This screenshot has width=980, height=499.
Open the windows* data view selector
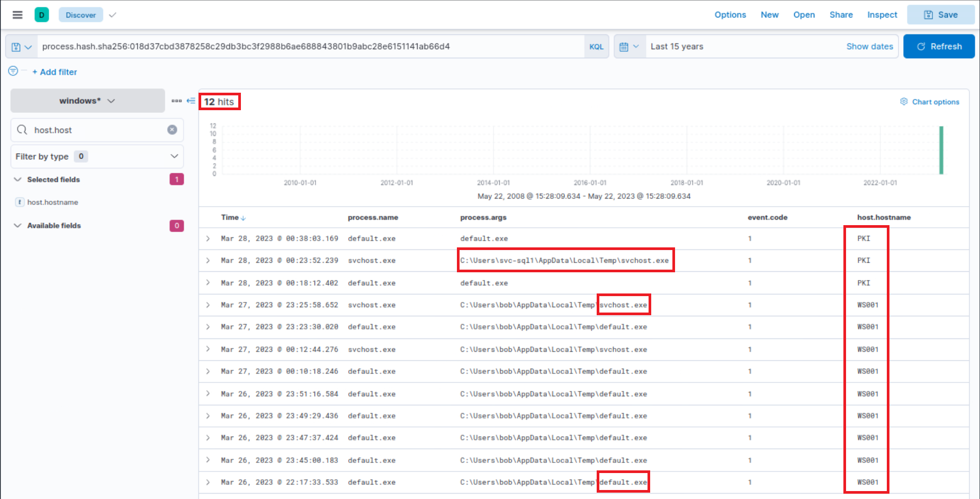(x=87, y=100)
